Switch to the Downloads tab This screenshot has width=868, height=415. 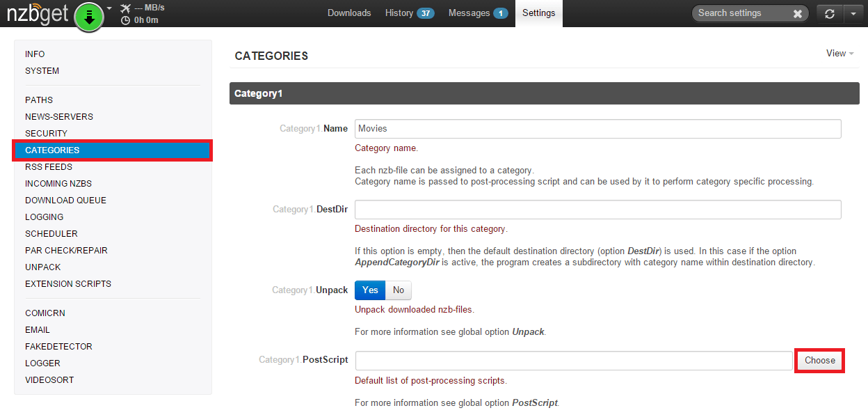[x=349, y=13]
